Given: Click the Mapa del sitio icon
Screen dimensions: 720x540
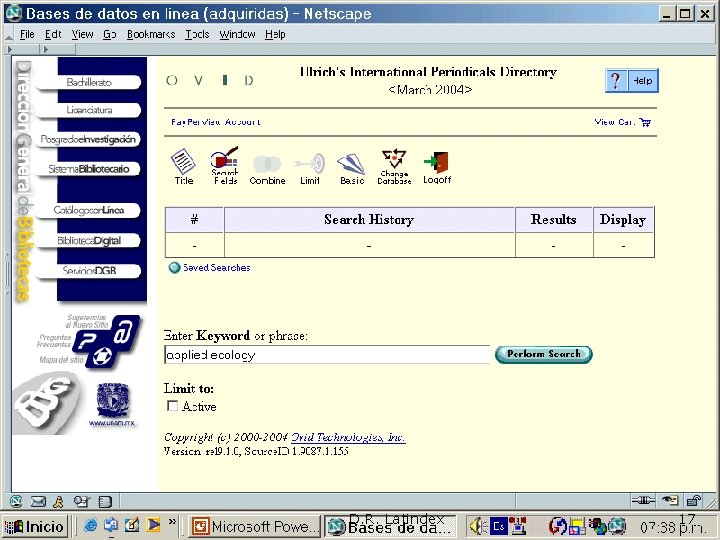Looking at the screenshot, I should tap(101, 357).
